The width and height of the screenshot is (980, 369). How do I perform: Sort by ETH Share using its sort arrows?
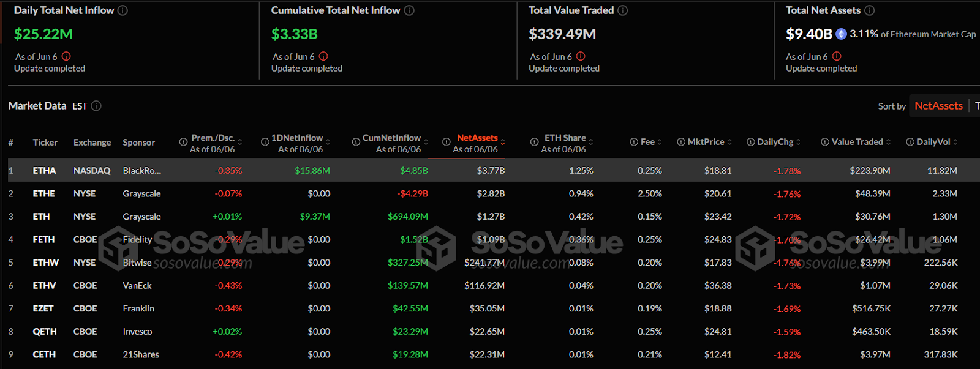pos(591,142)
